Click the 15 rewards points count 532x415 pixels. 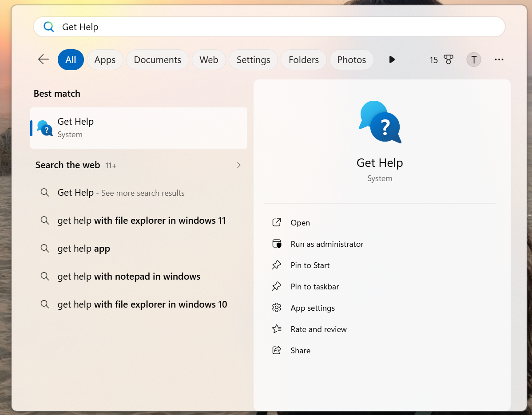(433, 60)
